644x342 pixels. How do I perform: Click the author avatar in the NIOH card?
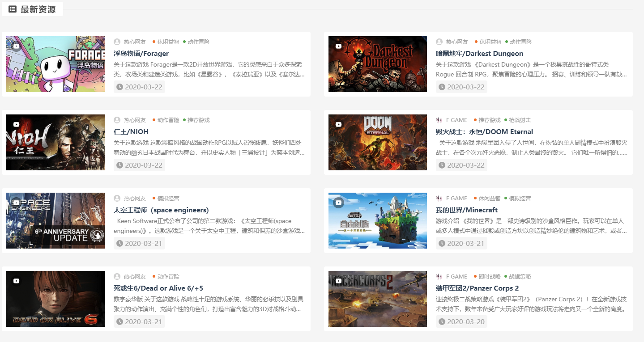pyautogui.click(x=117, y=120)
